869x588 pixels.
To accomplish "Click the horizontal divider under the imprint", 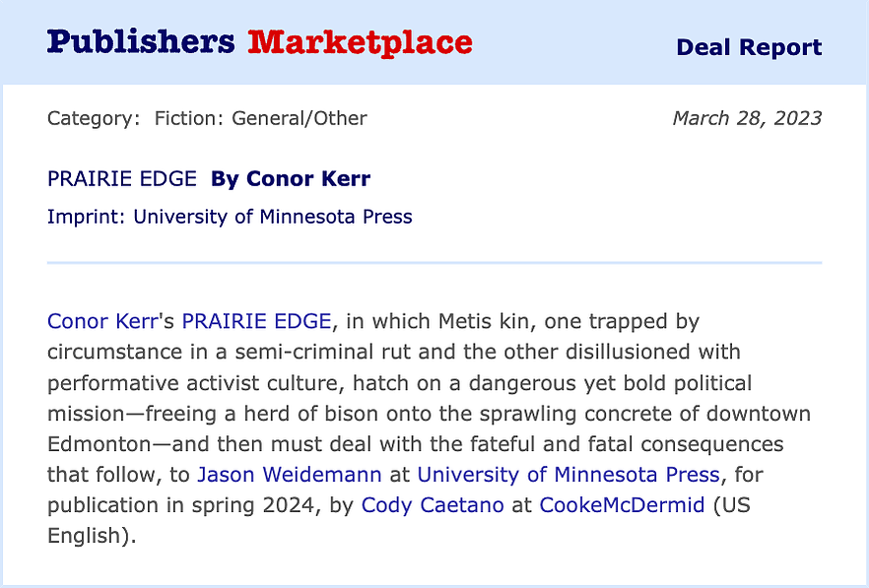I will coord(434,263).
